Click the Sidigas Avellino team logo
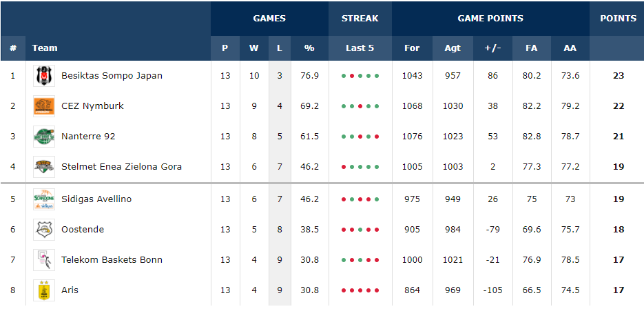The width and height of the screenshot is (644, 309). pyautogui.click(x=44, y=199)
